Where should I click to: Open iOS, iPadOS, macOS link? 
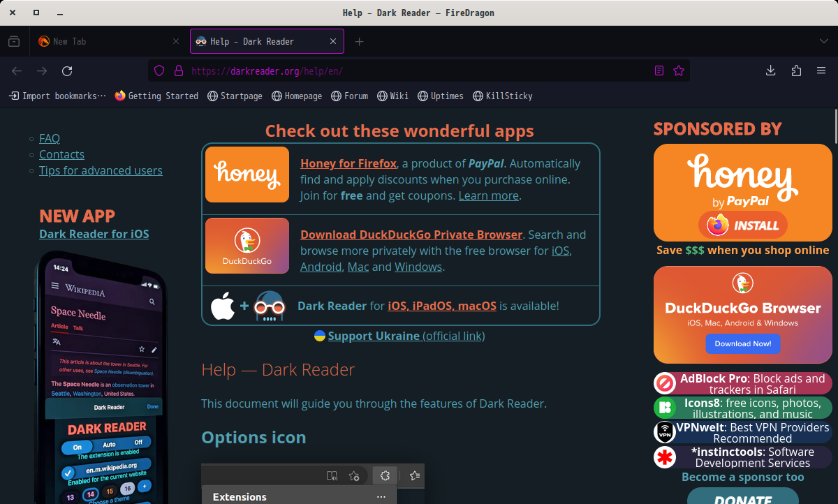pyautogui.click(x=442, y=306)
